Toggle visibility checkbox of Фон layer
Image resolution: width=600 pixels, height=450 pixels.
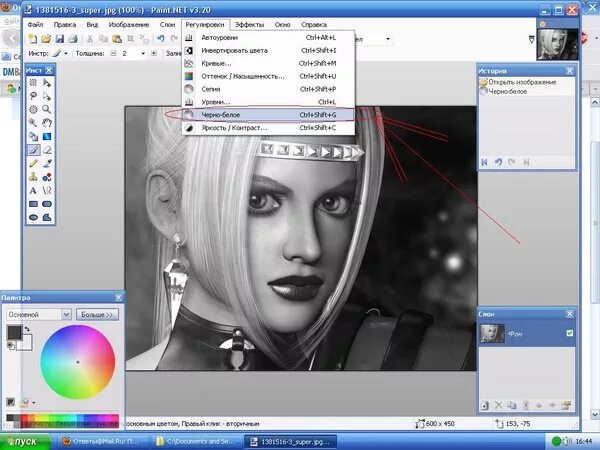(569, 333)
